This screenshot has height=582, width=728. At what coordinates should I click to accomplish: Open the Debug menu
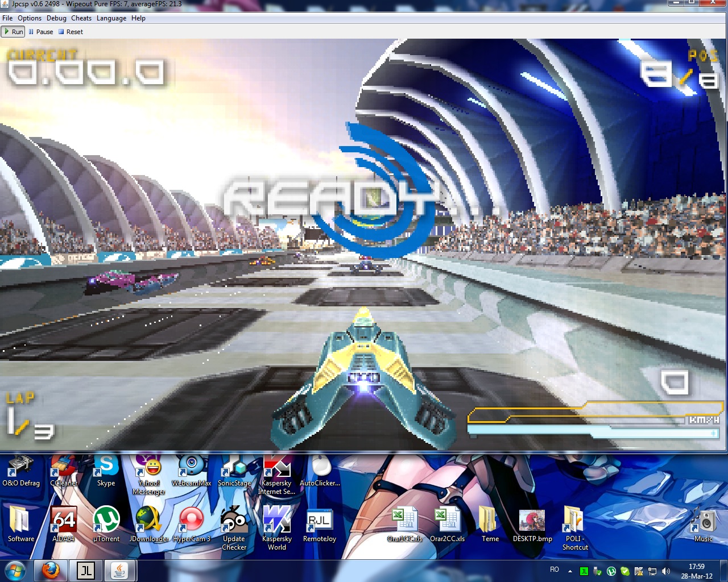(56, 18)
